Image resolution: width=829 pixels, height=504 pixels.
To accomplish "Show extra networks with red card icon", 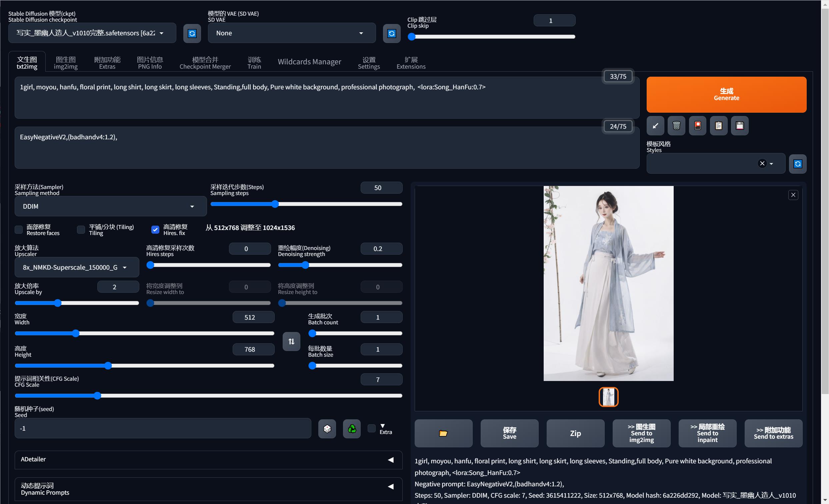I will 697,126.
